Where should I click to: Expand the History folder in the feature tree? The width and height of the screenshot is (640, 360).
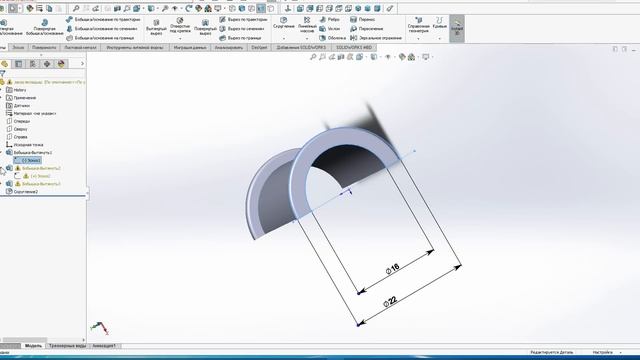click(x=1, y=90)
